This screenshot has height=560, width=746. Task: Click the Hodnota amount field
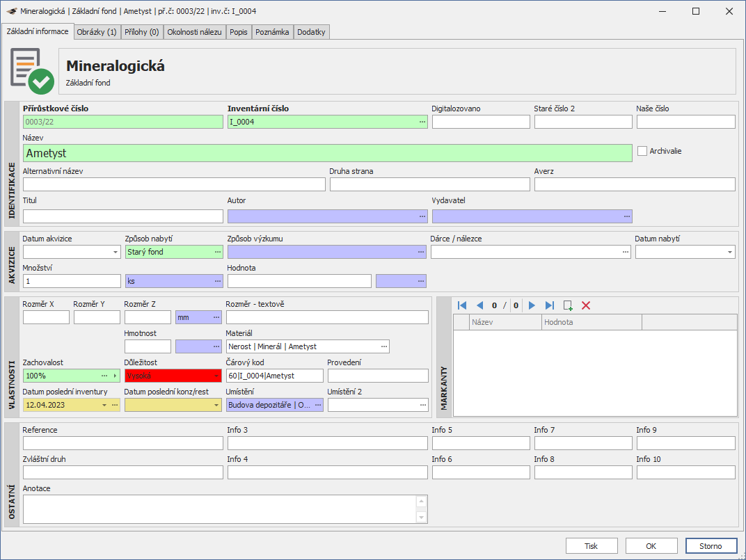point(299,281)
